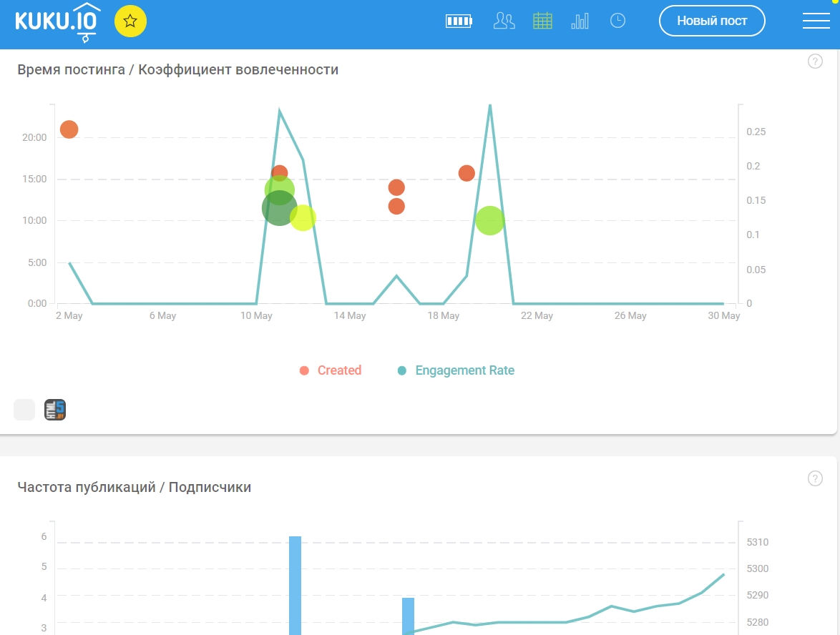Open help for Время постинга chart
This screenshot has width=840, height=635.
(815, 61)
